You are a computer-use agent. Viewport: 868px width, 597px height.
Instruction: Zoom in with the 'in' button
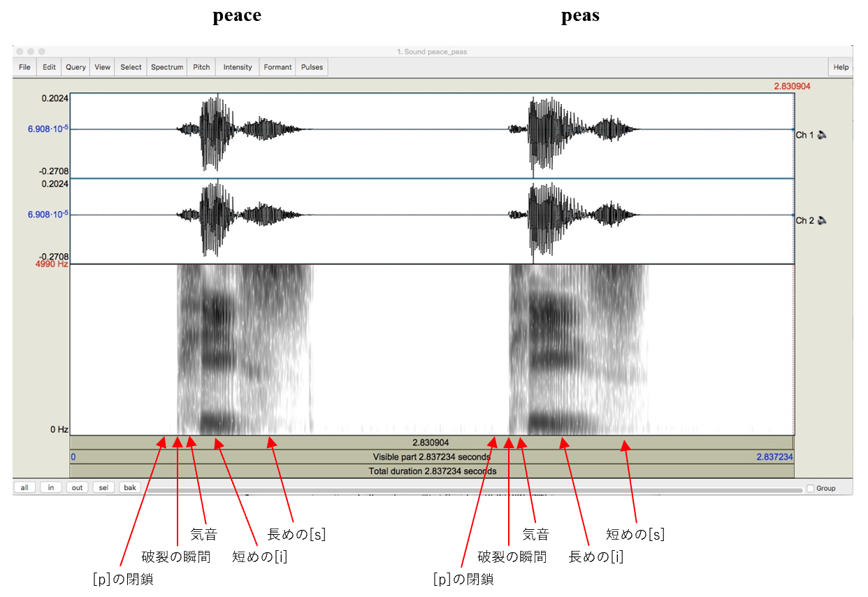point(51,487)
